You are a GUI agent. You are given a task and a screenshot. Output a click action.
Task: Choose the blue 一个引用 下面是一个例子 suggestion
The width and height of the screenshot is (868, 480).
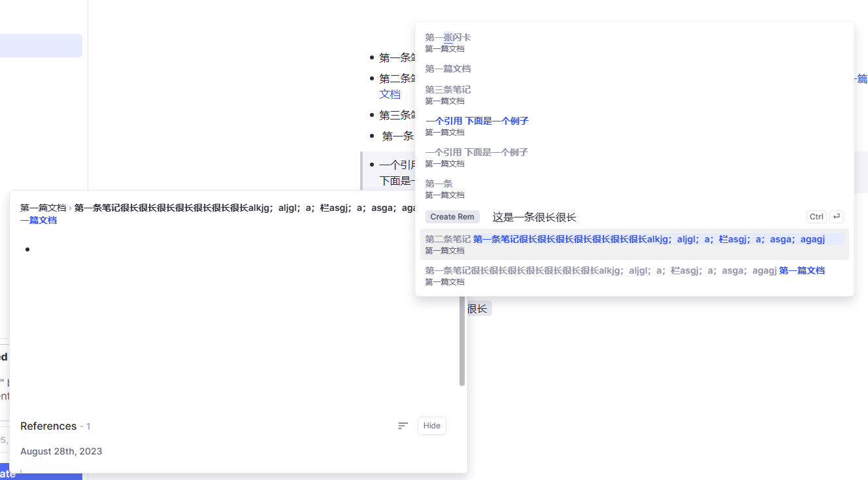477,120
